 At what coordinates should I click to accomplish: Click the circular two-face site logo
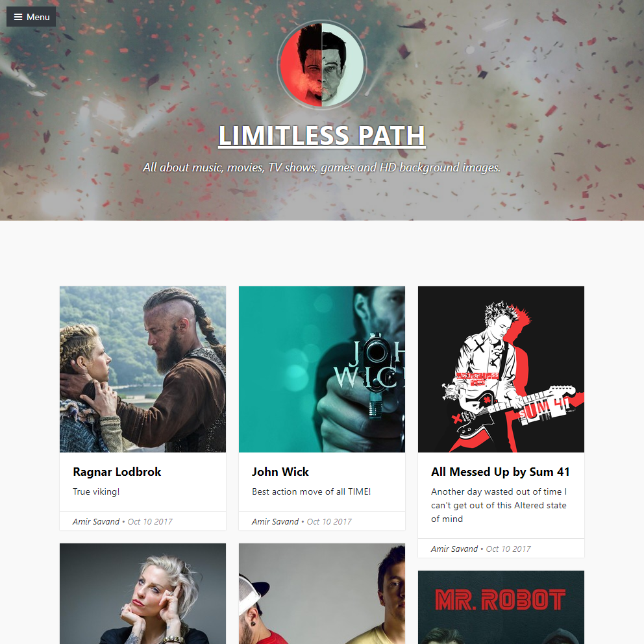pos(321,65)
